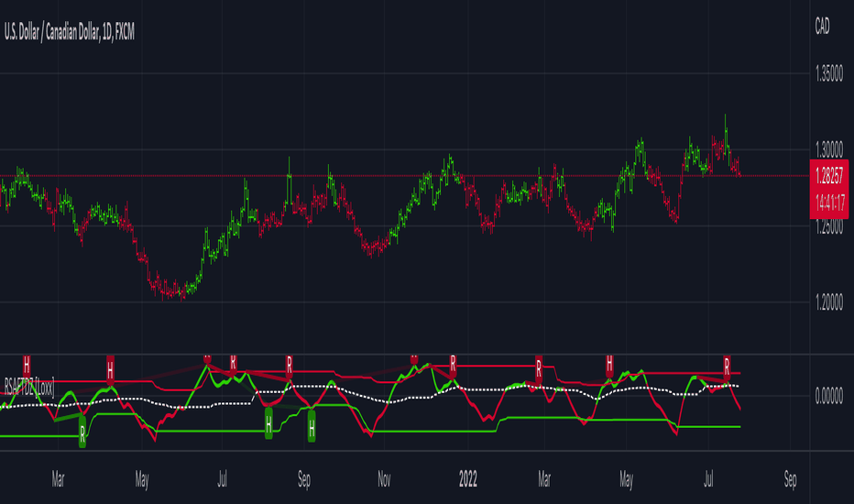Click the 2022 label on the time axis
854x504 pixels.
click(x=468, y=479)
